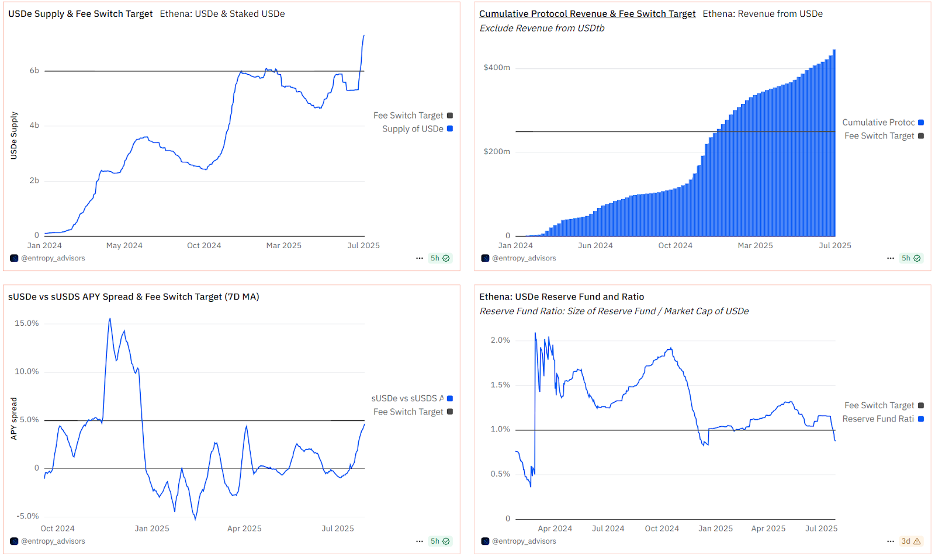Click entropy_advisors avatar under USDe Supply chart
Viewport: 935px width, 560px height.
(14, 258)
